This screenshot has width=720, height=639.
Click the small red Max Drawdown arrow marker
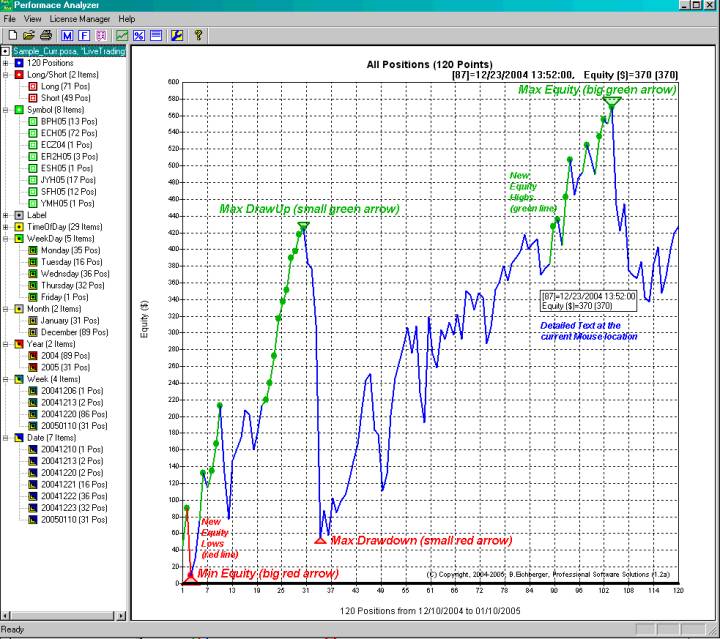click(x=321, y=540)
